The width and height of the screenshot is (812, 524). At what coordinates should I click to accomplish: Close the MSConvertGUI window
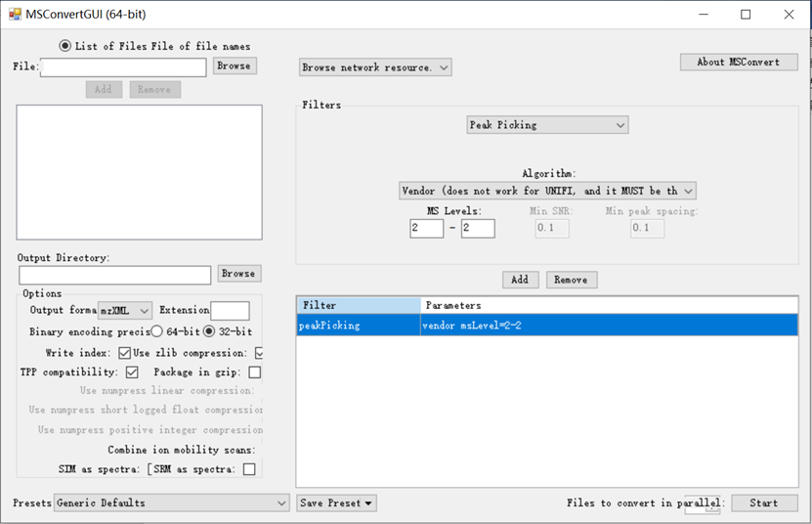click(789, 15)
